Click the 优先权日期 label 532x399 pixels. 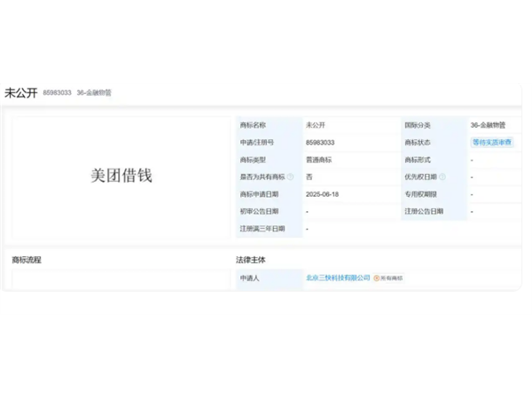tap(420, 176)
